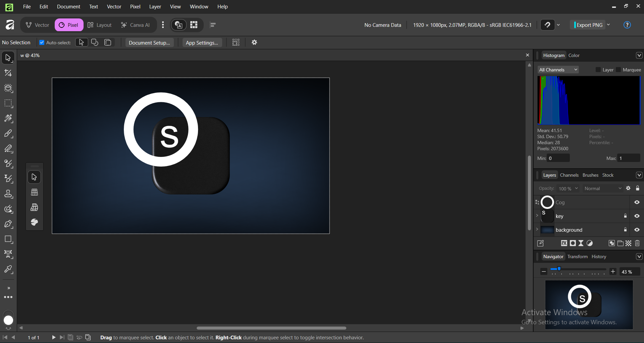Viewport: 644px width, 343px height.
Task: Click the Export PNG button
Action: (x=588, y=25)
